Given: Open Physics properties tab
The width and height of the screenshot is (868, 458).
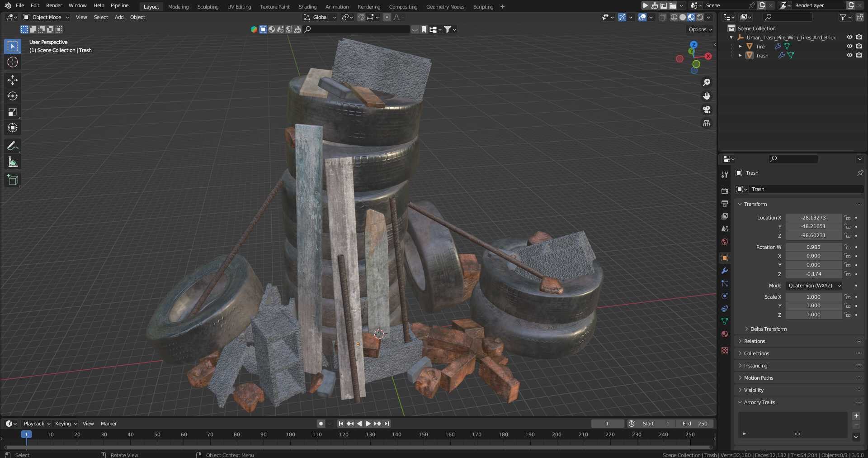Looking at the screenshot, I should coord(725,296).
